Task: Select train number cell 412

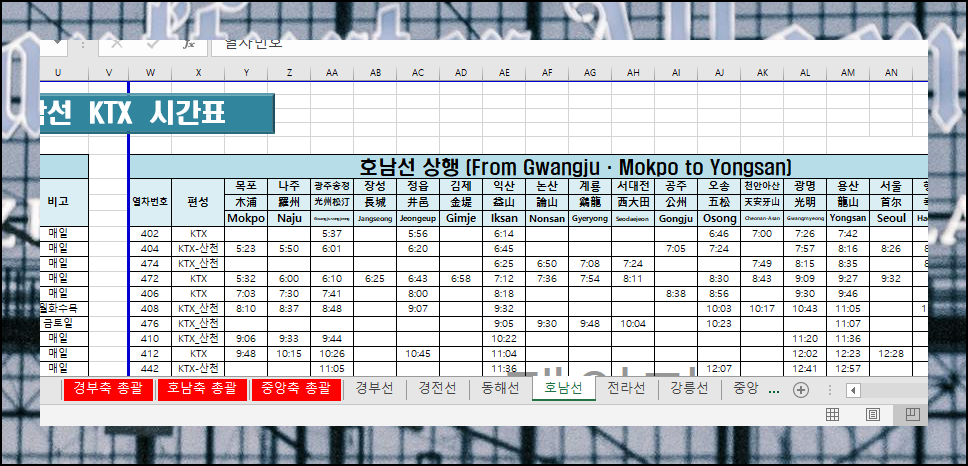Action: 150,354
